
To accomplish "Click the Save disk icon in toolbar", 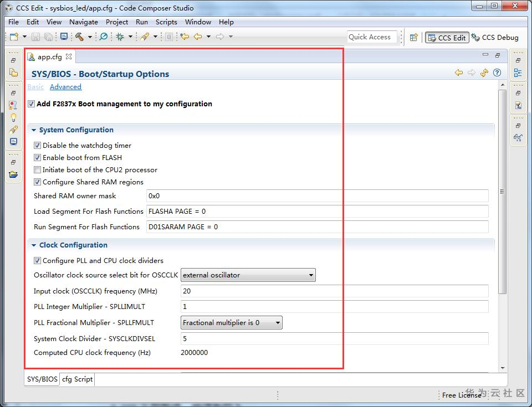I will point(35,37).
